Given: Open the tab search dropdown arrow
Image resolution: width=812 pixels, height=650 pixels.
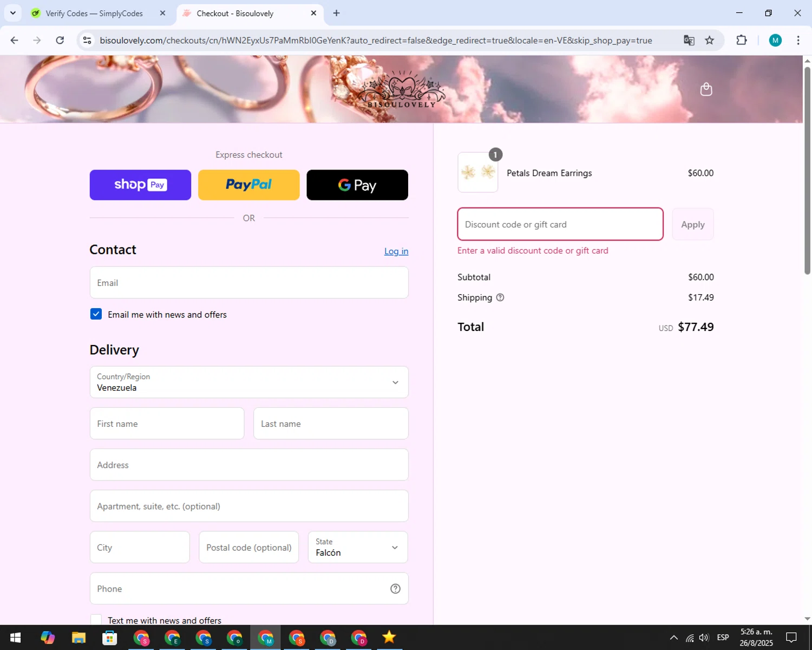Looking at the screenshot, I should (13, 13).
